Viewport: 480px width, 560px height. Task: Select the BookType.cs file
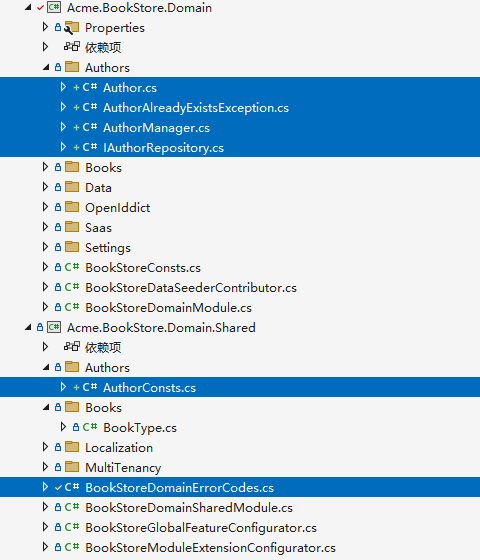(x=140, y=428)
